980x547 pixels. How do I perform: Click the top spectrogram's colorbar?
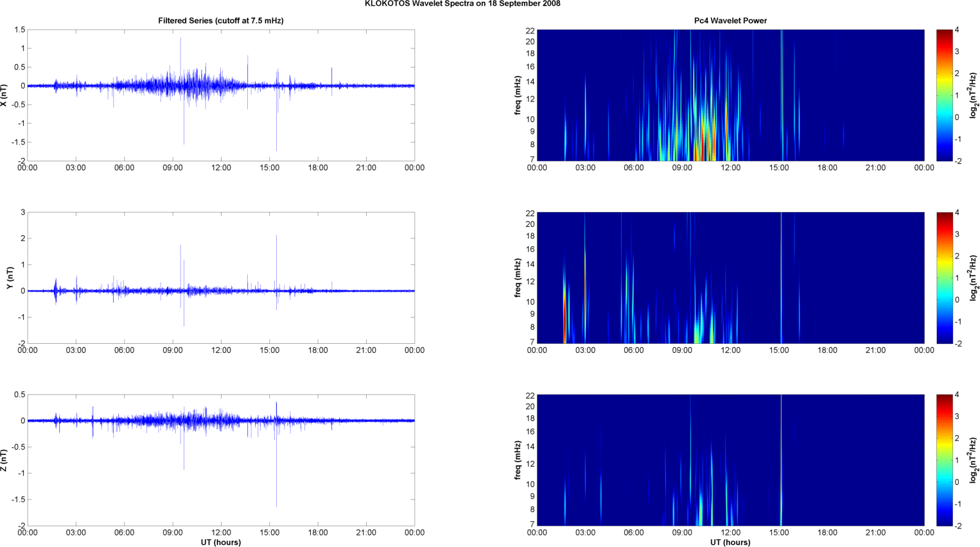coord(944,95)
